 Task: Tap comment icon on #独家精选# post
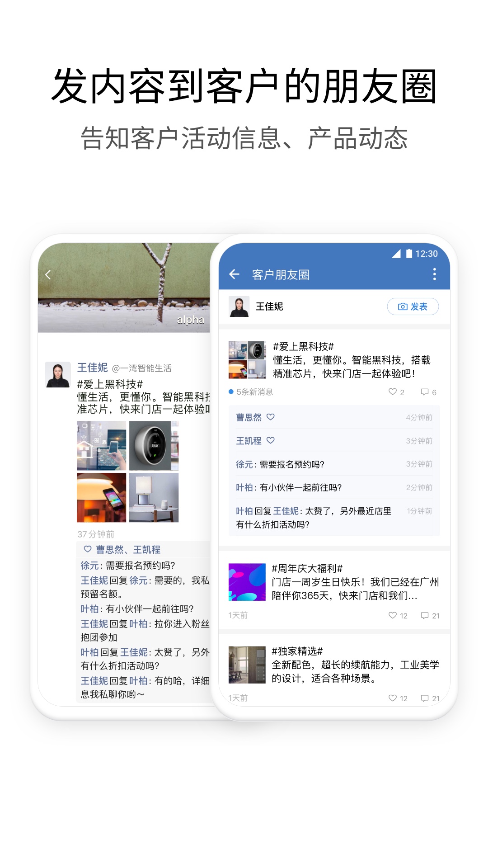tap(425, 698)
